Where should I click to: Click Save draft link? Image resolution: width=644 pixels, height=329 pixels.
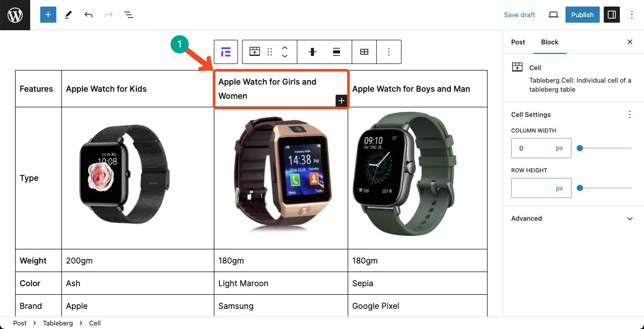pyautogui.click(x=520, y=15)
